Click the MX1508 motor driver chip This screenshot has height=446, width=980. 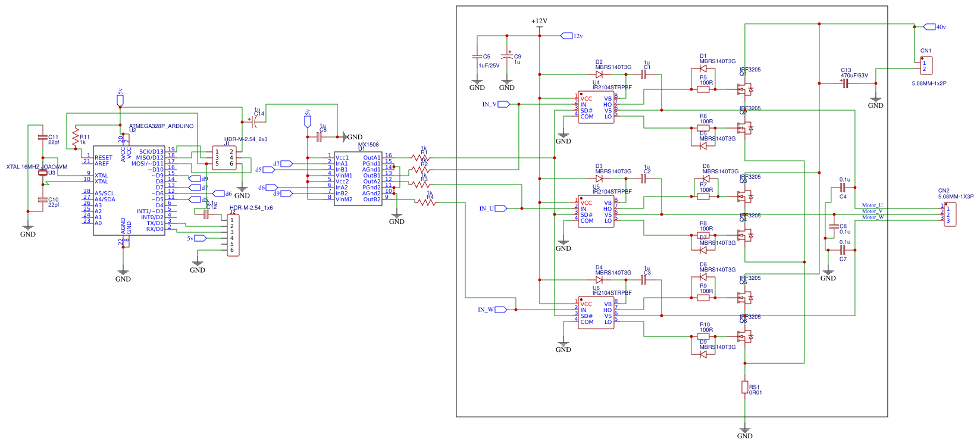click(358, 177)
